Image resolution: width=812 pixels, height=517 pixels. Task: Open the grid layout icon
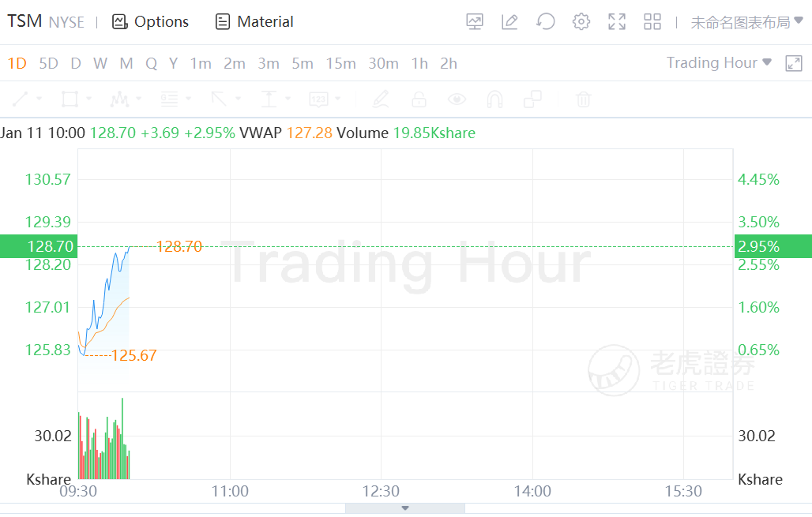point(652,22)
